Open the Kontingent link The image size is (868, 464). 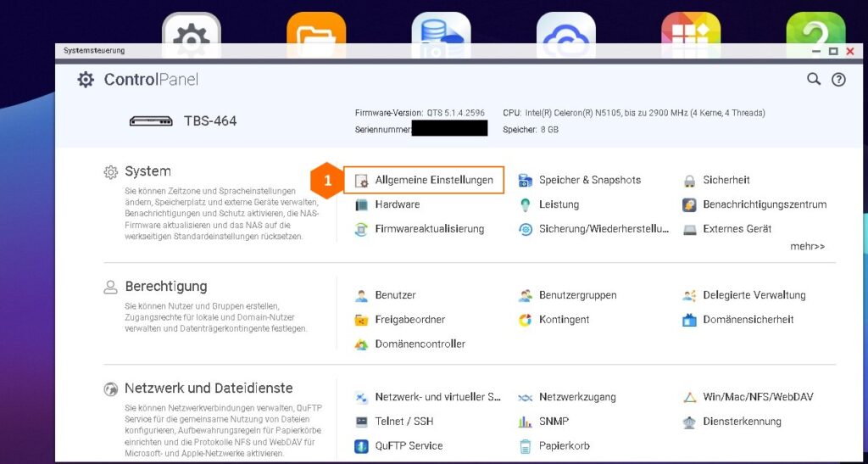pyautogui.click(x=564, y=320)
